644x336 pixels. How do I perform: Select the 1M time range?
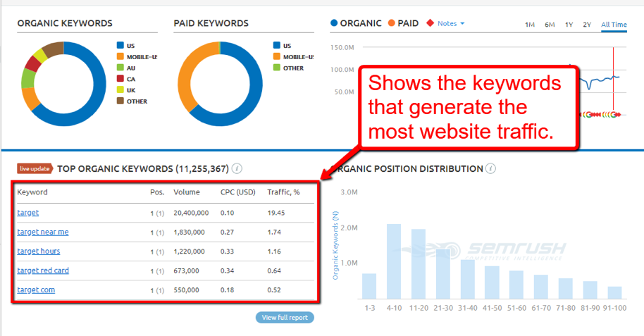pyautogui.click(x=530, y=25)
